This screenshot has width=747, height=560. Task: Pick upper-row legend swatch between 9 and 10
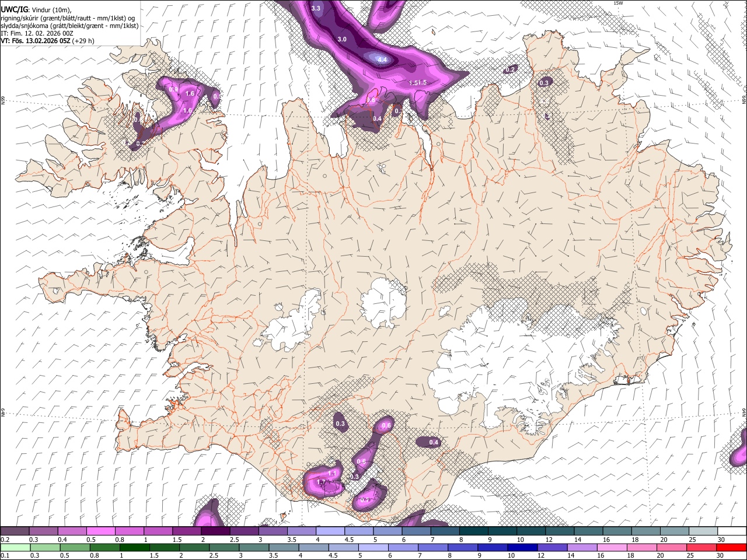[502, 531]
